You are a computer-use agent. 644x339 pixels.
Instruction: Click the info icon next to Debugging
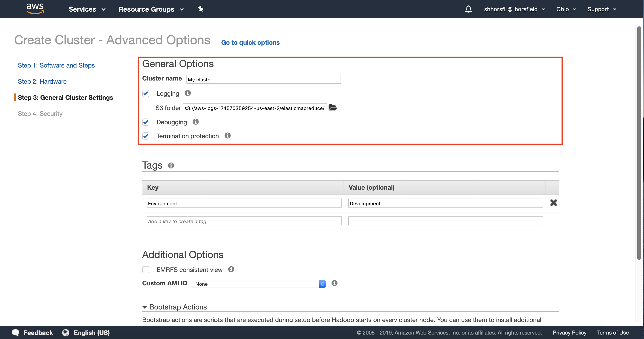coord(195,122)
